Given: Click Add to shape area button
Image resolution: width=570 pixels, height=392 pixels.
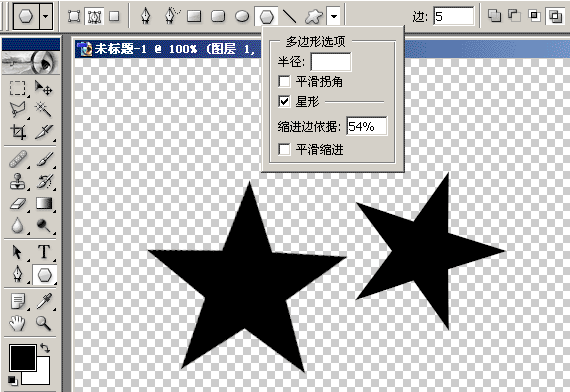Looking at the screenshot, I should [494, 16].
